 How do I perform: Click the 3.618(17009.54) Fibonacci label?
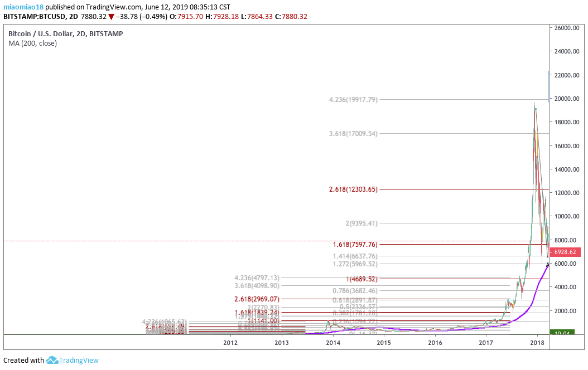pos(353,134)
